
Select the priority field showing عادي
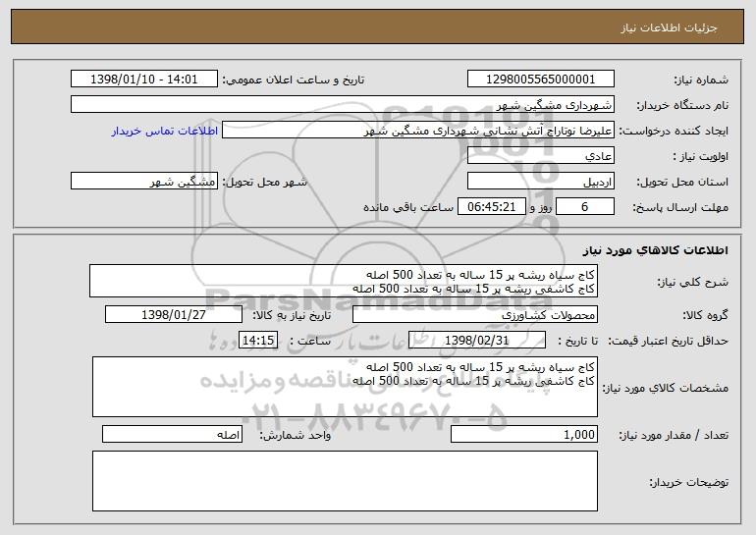click(x=540, y=156)
